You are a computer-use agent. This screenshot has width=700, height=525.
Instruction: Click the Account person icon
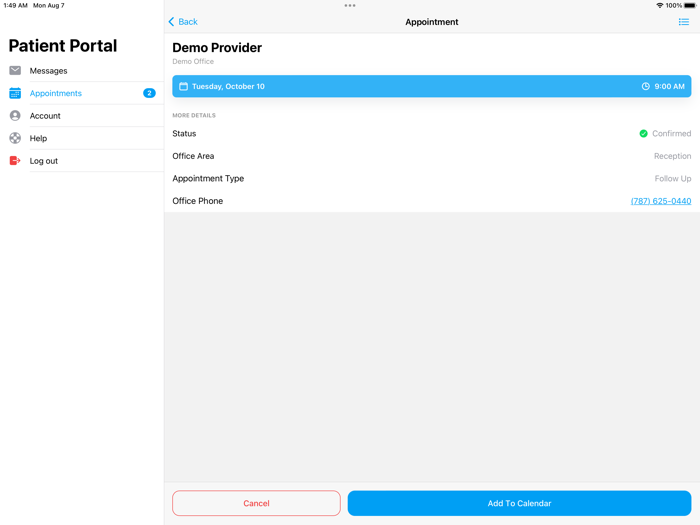[x=15, y=116]
